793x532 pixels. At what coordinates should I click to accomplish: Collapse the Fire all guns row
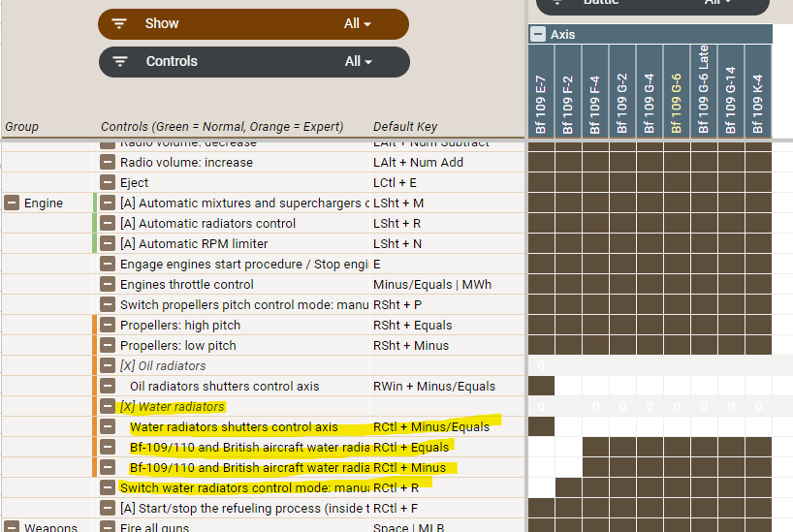(x=108, y=526)
